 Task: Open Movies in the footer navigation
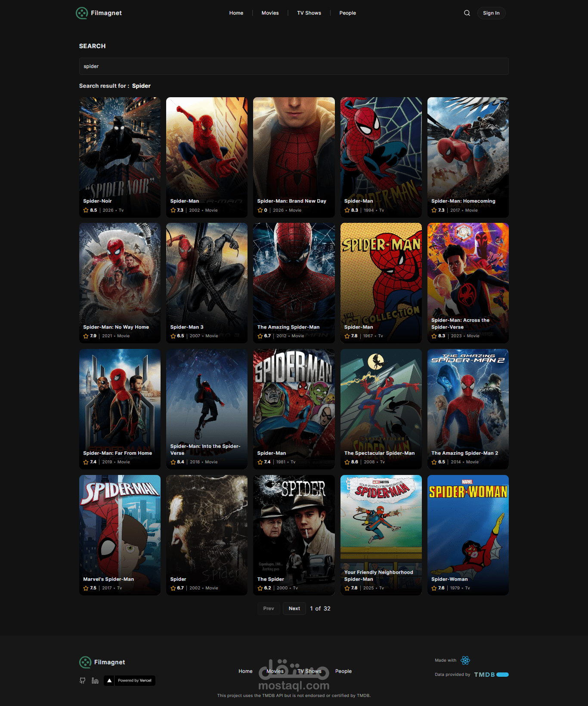click(x=275, y=671)
